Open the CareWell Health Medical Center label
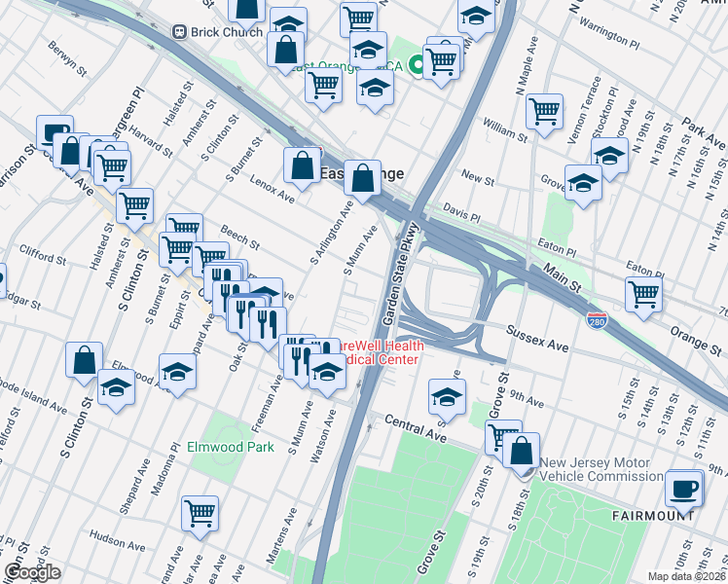The width and height of the screenshot is (728, 584). (381, 352)
